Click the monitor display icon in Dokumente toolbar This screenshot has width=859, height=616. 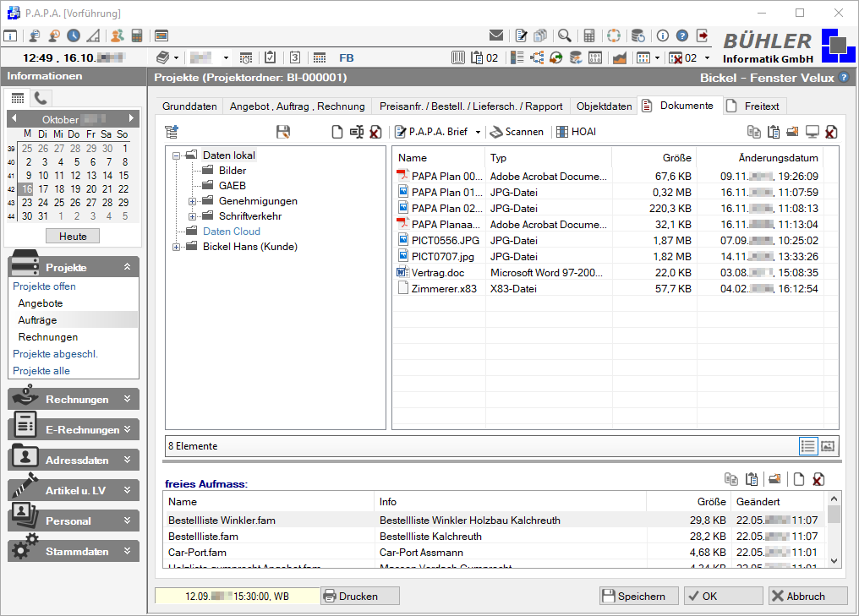pos(812,132)
